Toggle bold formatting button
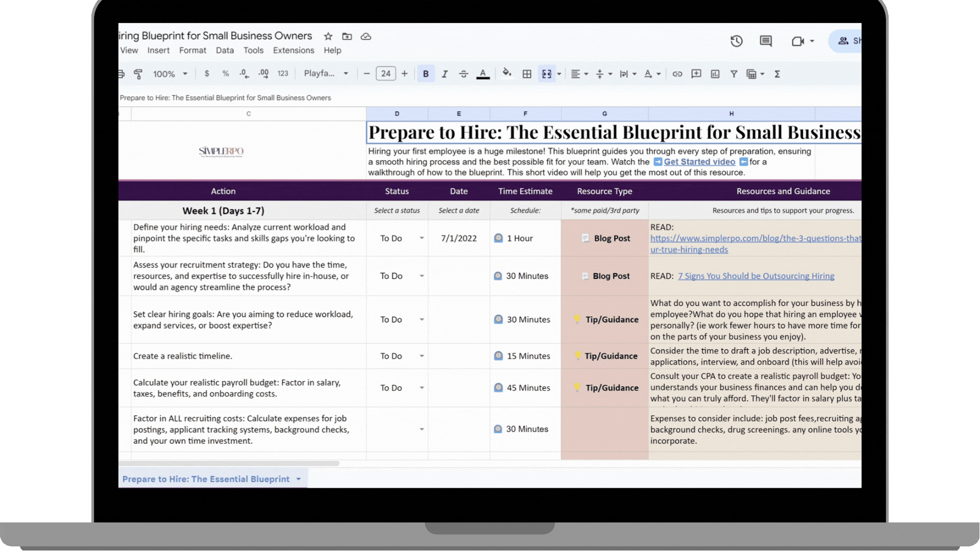 coord(426,74)
